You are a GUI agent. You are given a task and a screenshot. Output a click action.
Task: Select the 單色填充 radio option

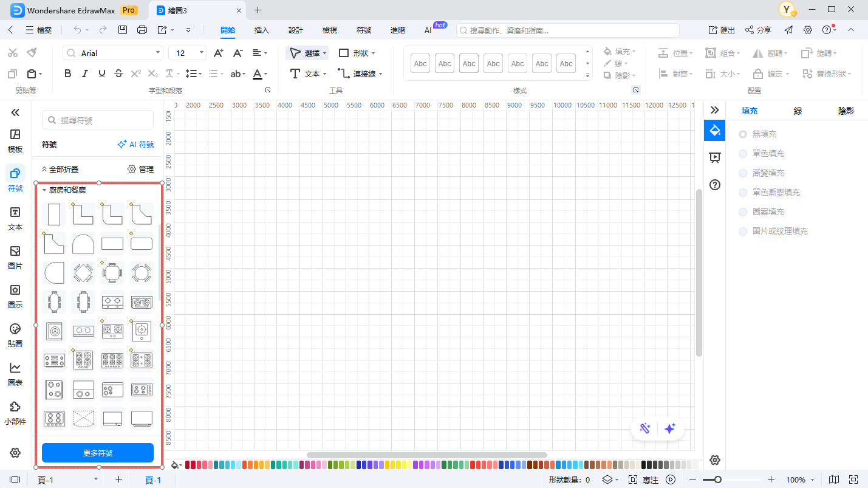[743, 153]
